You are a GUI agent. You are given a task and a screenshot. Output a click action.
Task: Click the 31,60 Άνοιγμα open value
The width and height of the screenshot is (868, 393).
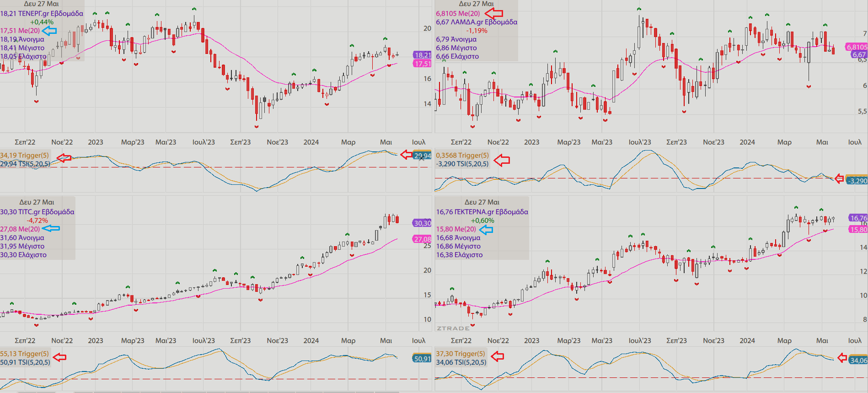[22, 237]
